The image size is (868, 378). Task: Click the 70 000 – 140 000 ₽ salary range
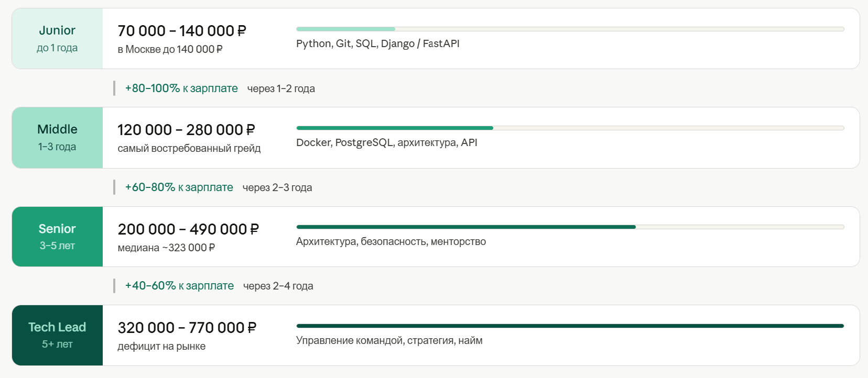point(182,31)
